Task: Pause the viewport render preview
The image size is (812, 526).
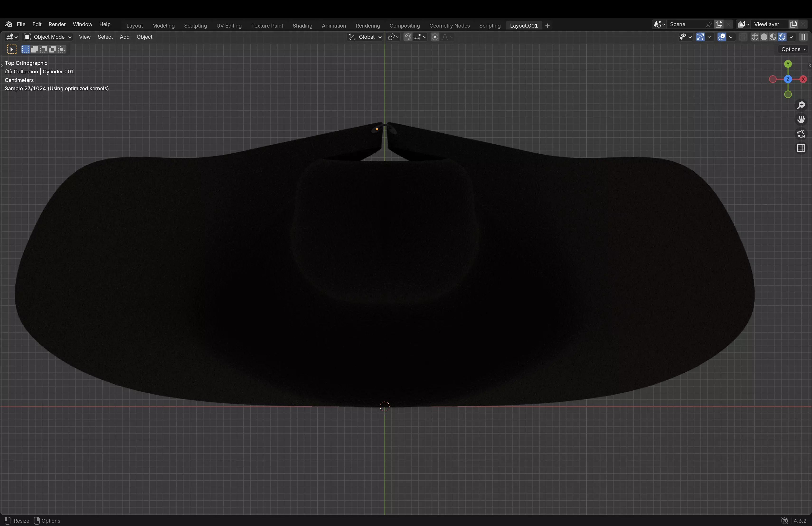Action: coord(803,37)
